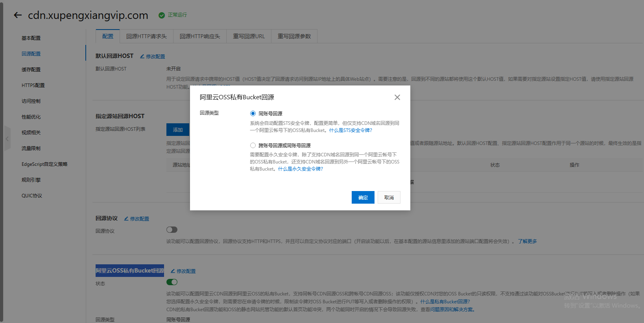644x323 pixels.
Task: Open HTTPS配置 in the sidebar
Action: [x=33, y=85]
